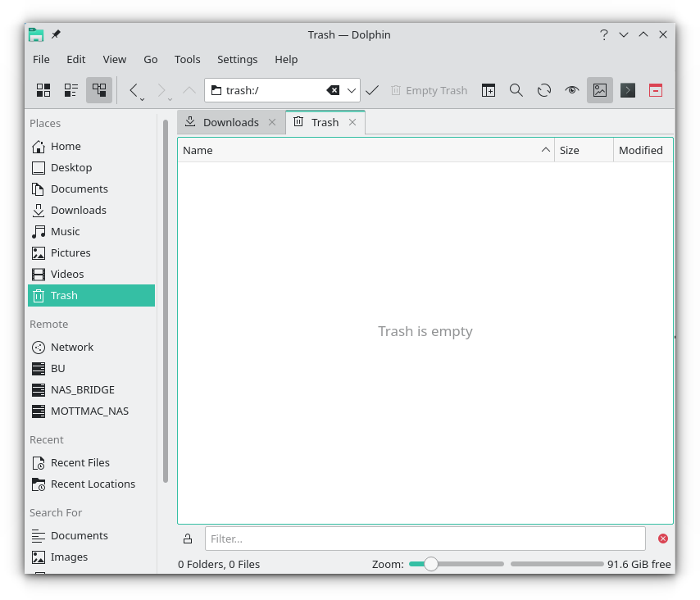Viewport: 700px width, 600px height.
Task: Search for Images in sidebar
Action: tap(92, 557)
